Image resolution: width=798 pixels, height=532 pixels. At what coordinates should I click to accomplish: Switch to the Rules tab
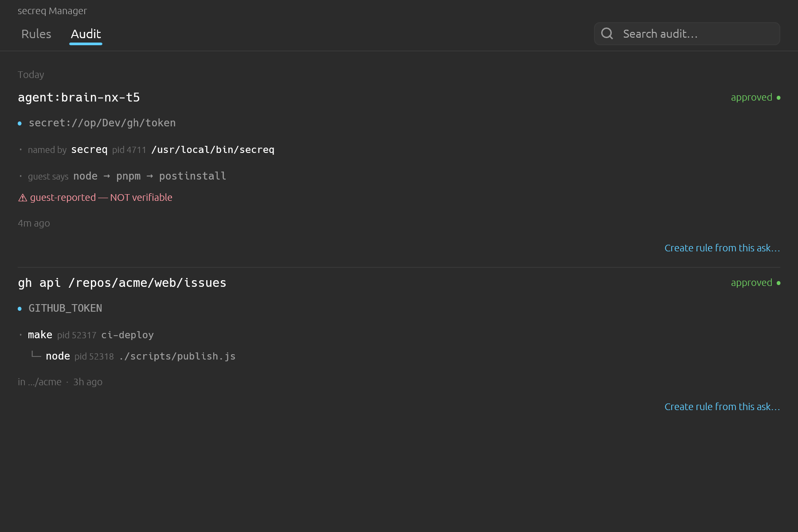36,34
